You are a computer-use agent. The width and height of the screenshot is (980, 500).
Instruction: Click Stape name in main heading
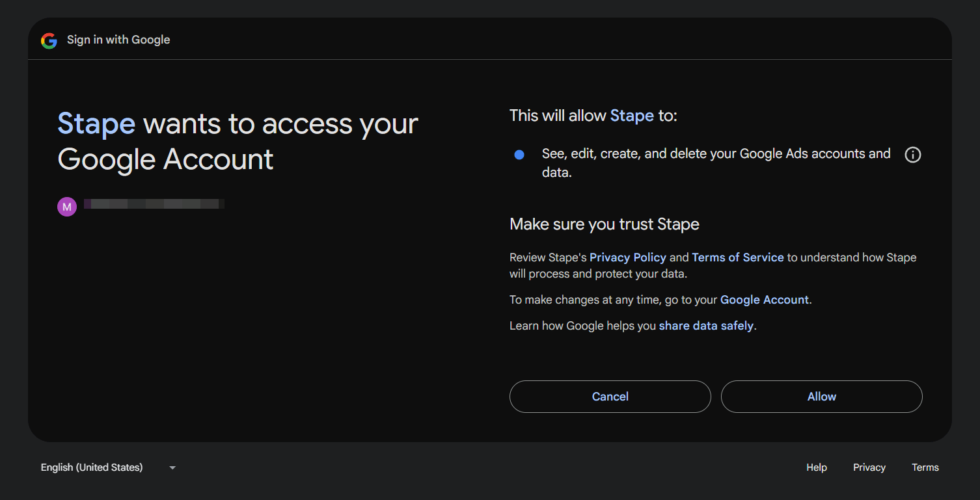(96, 124)
